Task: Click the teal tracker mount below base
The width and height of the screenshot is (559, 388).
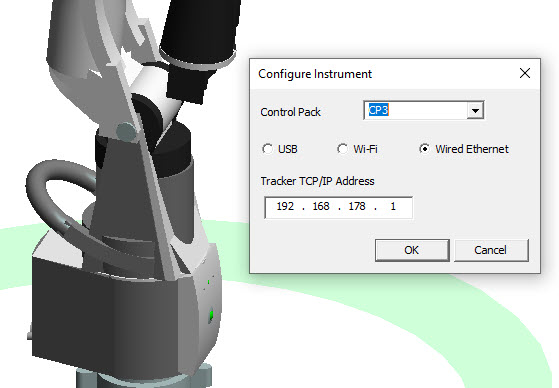Action: (144, 378)
